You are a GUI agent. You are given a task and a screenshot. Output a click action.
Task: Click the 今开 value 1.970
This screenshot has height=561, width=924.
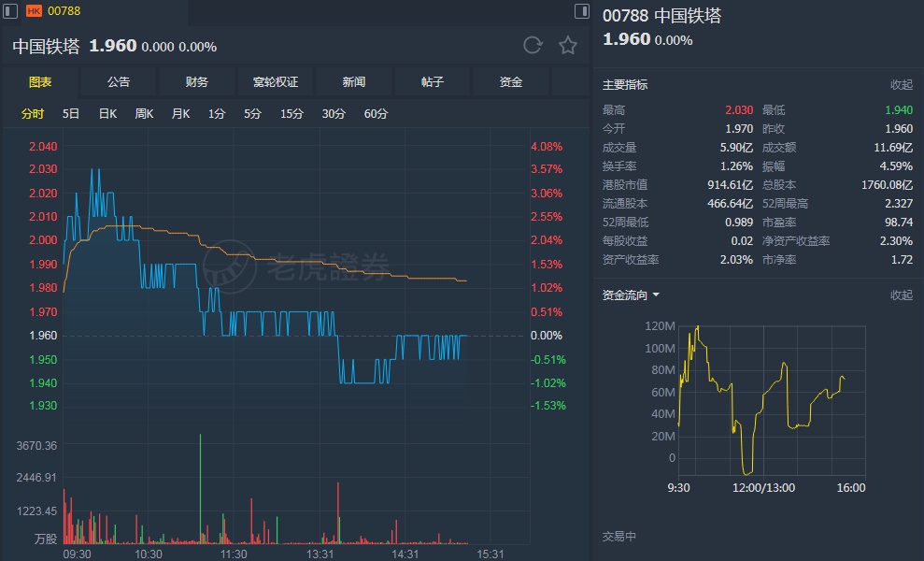point(739,129)
